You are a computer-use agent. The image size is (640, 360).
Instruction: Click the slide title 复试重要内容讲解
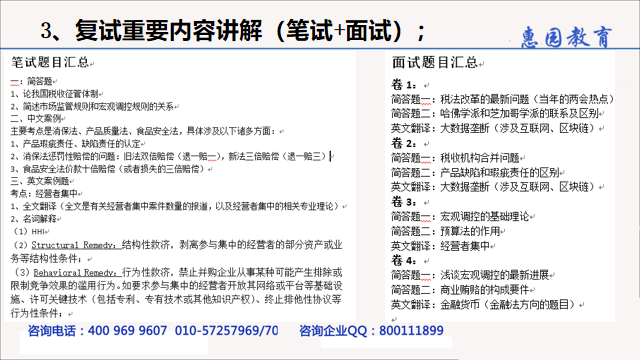tap(168, 31)
